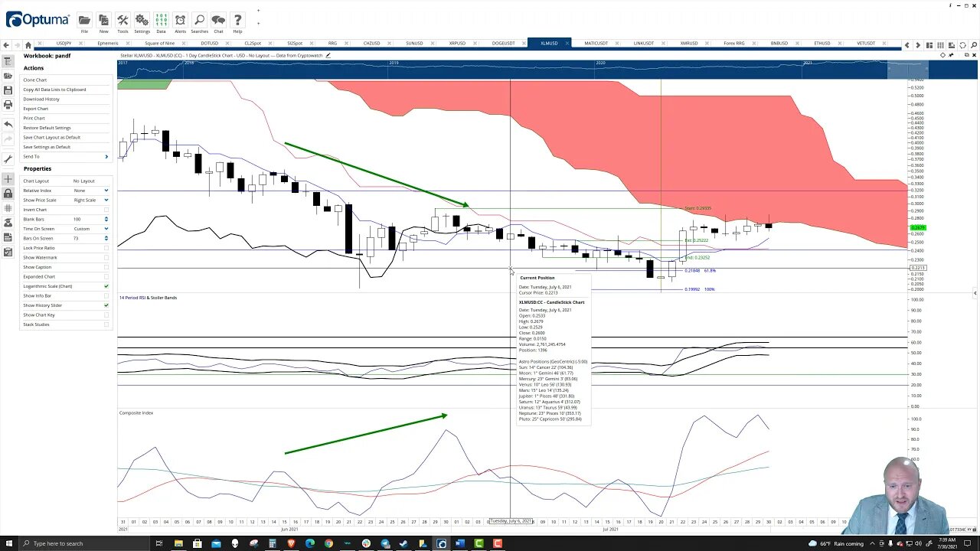This screenshot has width=980, height=551.
Task: Click Export Chart action
Action: (35, 109)
